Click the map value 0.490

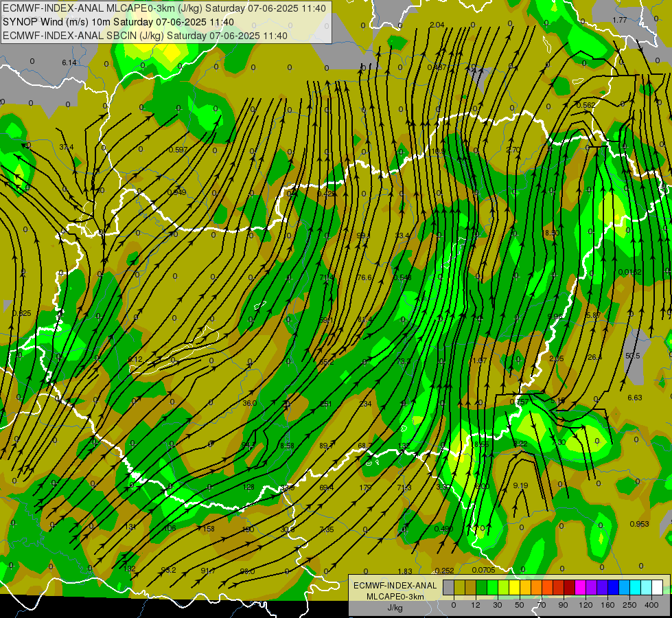pos(443,529)
